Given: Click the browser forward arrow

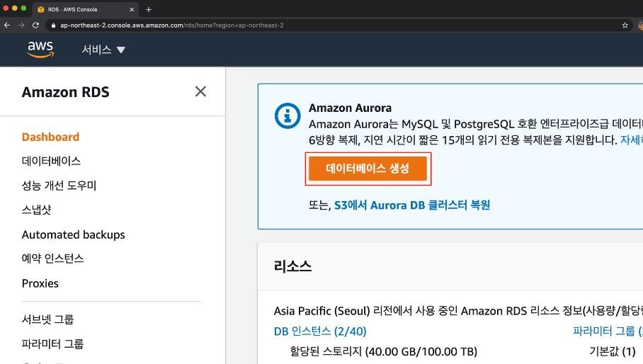Looking at the screenshot, I should (x=21, y=25).
